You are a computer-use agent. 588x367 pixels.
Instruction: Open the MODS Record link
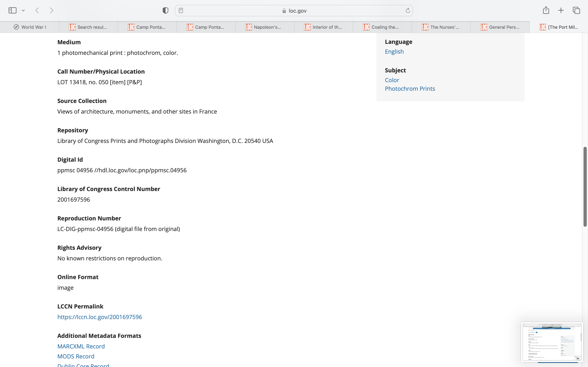(76, 356)
